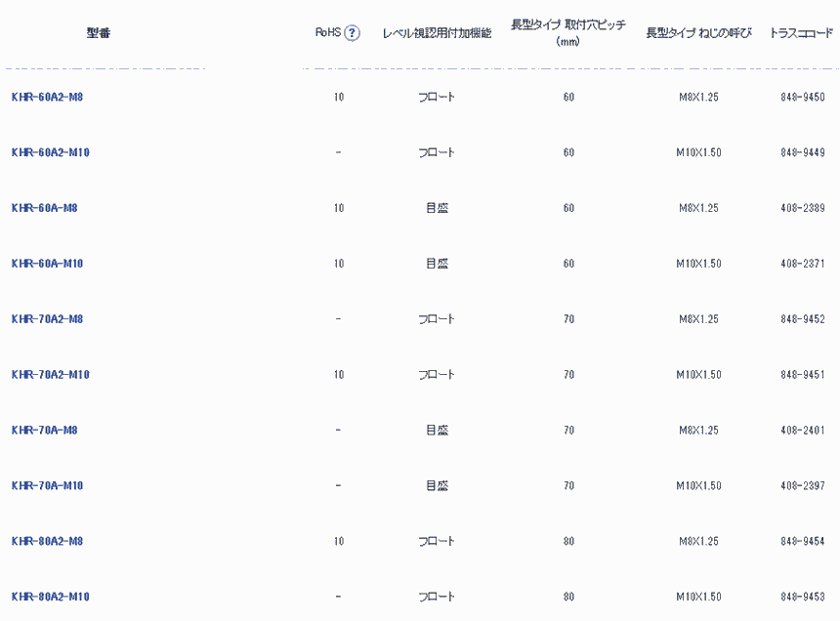
Task: View details for KHR-70A-M8
Action: coord(44,431)
